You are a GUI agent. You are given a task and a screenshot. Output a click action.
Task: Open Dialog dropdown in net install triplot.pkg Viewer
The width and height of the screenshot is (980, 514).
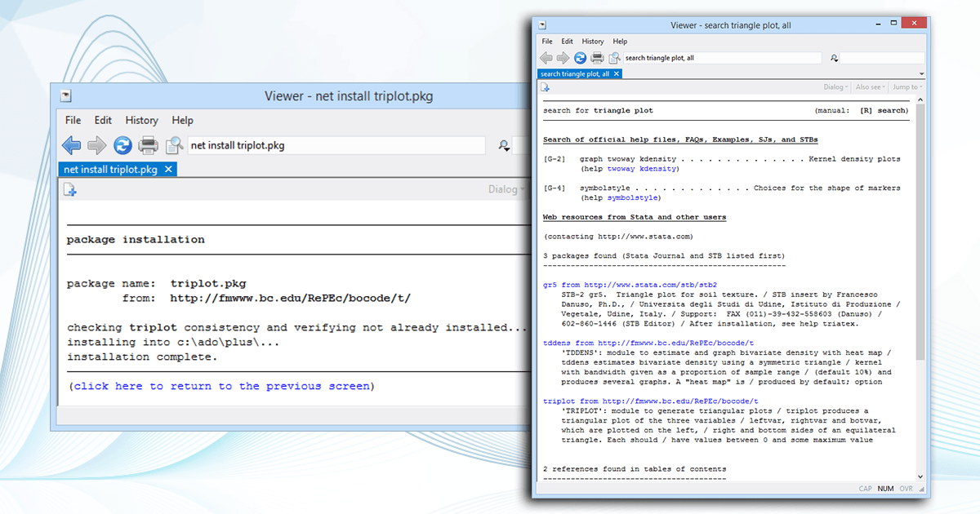pyautogui.click(x=506, y=189)
